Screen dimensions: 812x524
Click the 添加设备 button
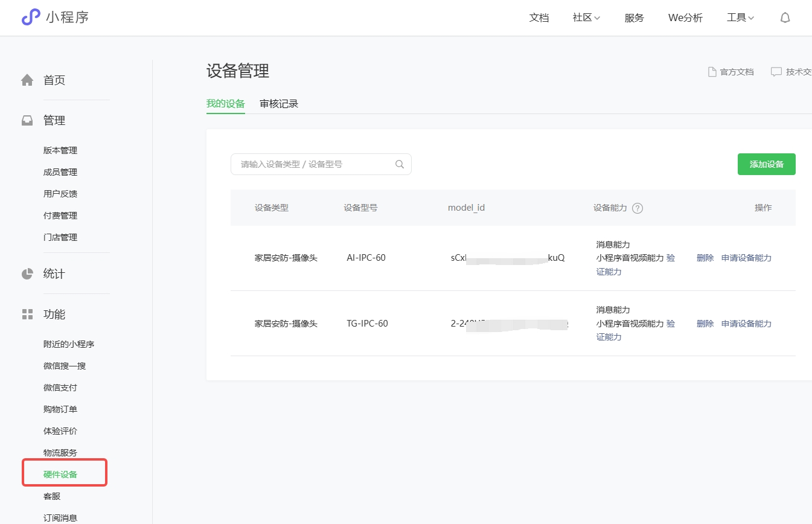click(767, 164)
